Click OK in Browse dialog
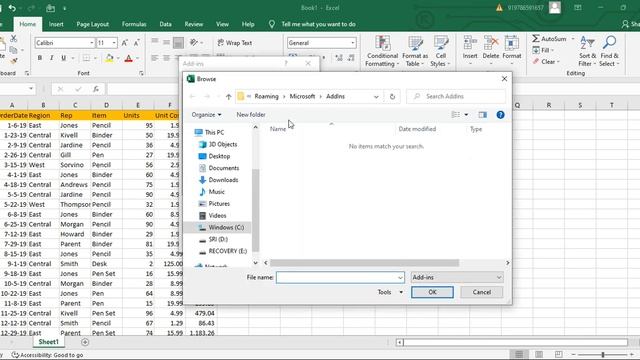The image size is (640, 360). [432, 292]
